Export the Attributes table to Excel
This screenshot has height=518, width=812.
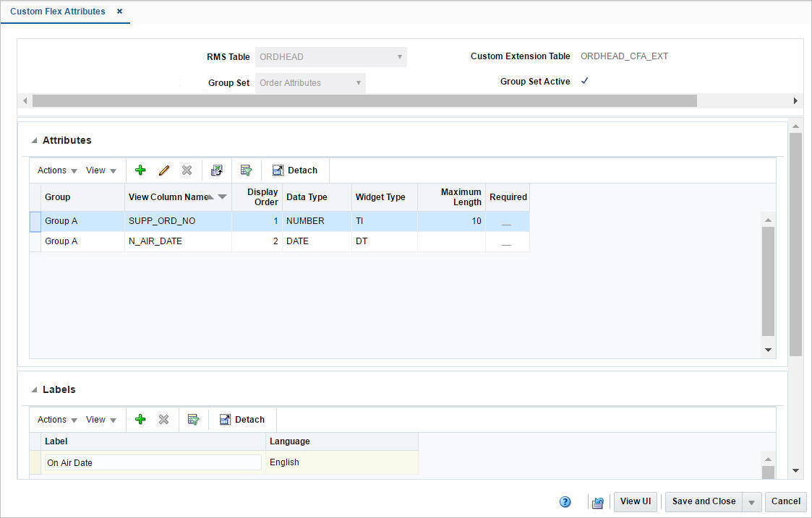pos(217,170)
